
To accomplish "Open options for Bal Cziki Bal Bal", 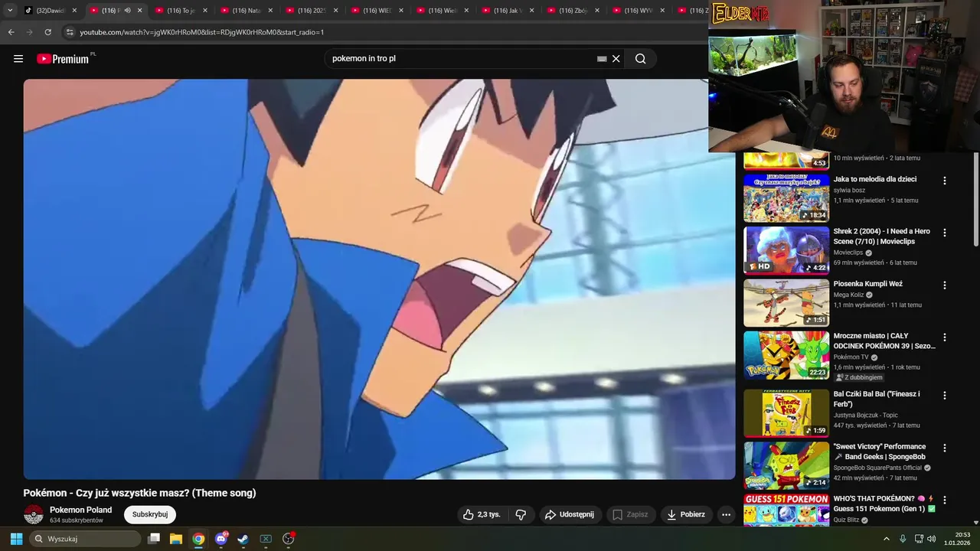I will (945, 396).
